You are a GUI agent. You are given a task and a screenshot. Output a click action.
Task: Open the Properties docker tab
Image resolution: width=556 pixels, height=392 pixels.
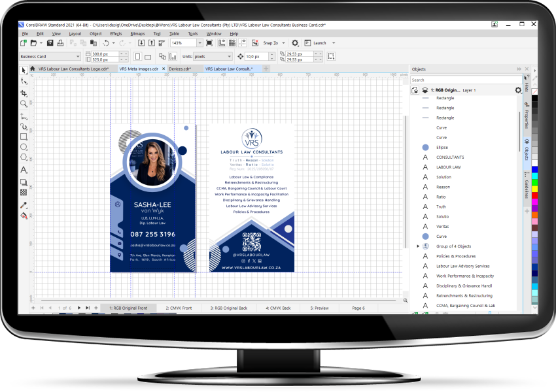(527, 116)
